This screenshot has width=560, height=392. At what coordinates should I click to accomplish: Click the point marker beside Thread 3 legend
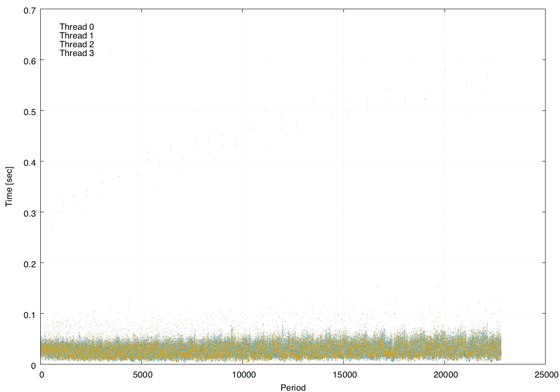tap(110, 52)
